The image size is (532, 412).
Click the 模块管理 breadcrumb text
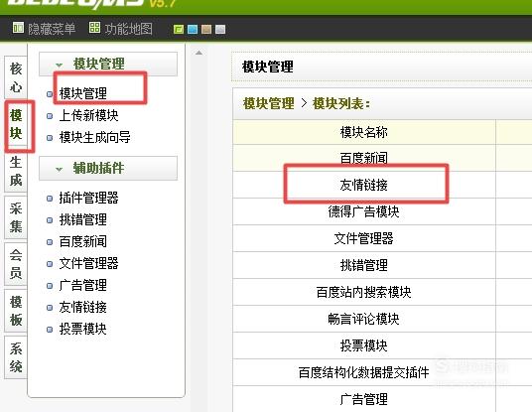pyautogui.click(x=269, y=103)
